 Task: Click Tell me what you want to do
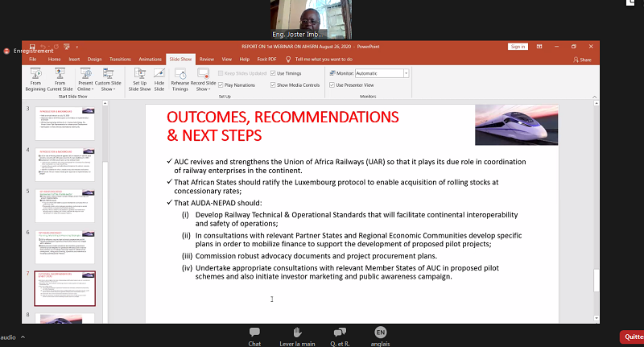click(x=324, y=60)
